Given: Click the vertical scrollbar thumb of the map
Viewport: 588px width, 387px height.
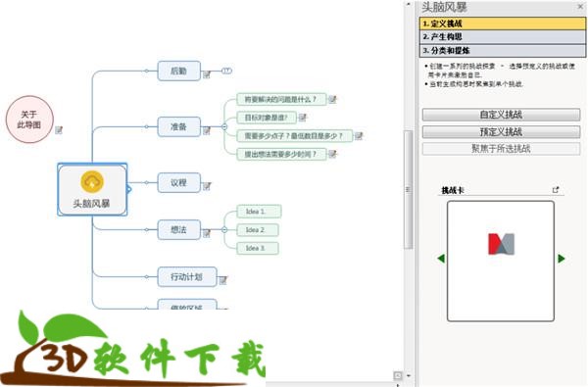Looking at the screenshot, I should [x=408, y=189].
